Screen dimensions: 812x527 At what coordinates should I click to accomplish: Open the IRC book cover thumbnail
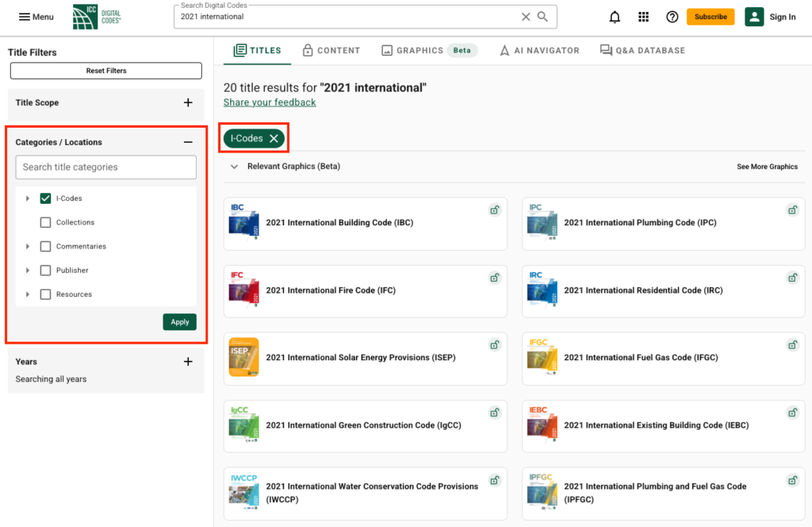(x=542, y=290)
